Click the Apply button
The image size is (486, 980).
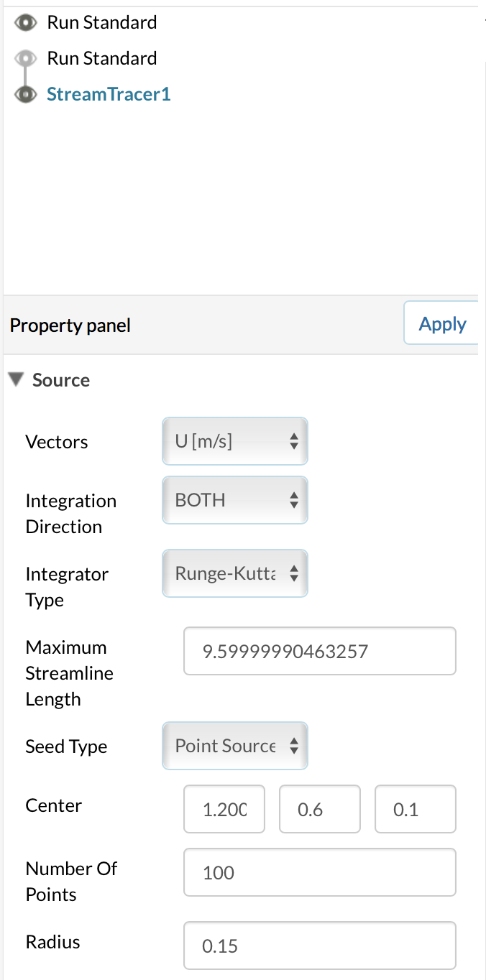click(442, 325)
